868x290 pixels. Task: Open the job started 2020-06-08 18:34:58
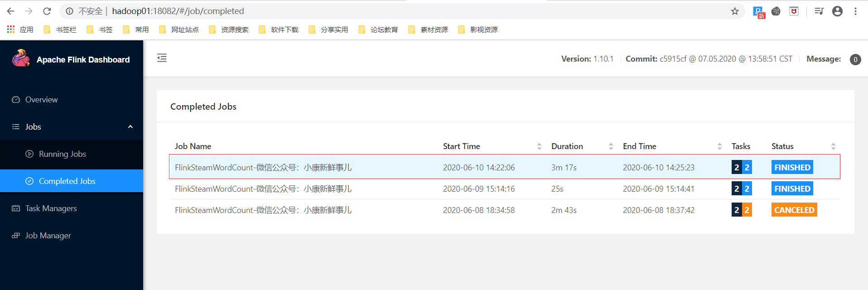tap(505, 210)
